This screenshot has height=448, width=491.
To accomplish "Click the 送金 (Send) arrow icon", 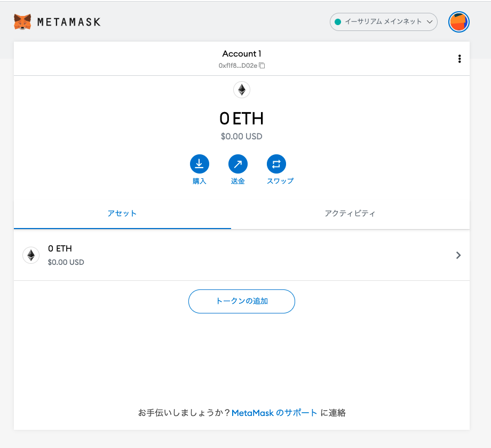I will tap(237, 164).
